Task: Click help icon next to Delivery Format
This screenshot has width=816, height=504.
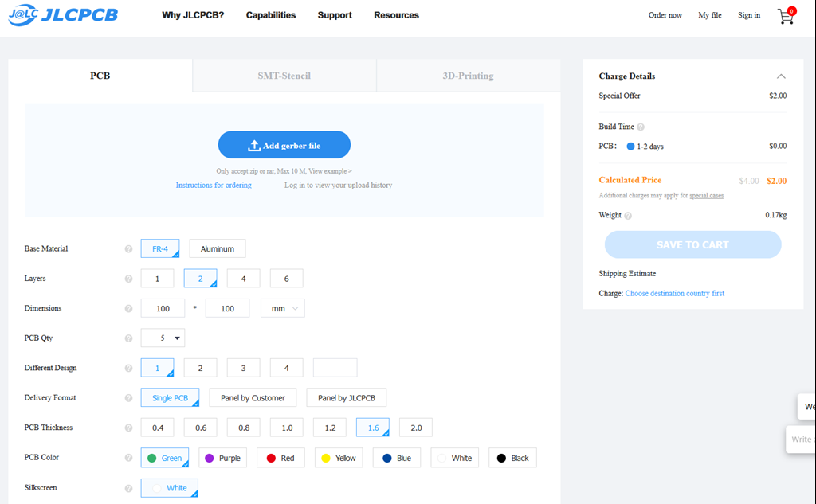Action: coord(128,398)
